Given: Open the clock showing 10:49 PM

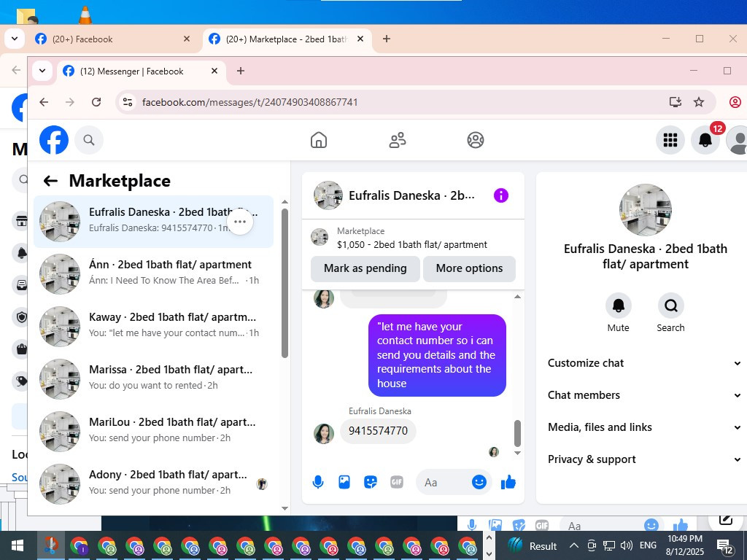Looking at the screenshot, I should 684,545.
